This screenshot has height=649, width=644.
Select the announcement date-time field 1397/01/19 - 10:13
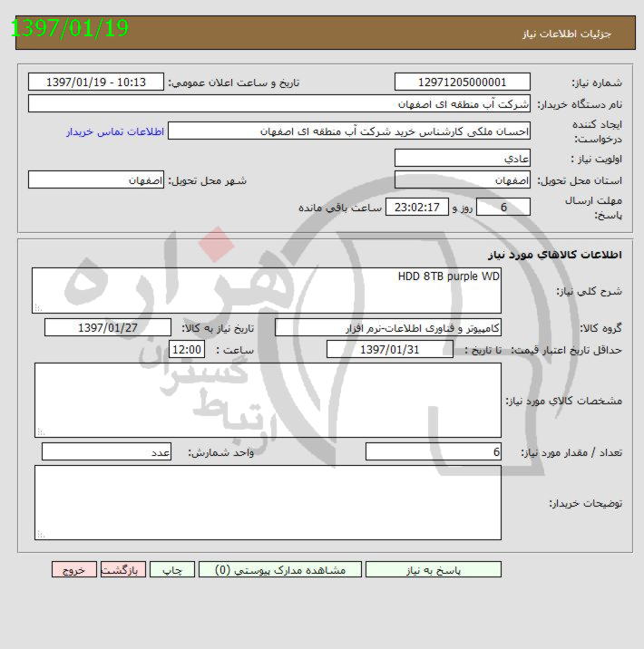tap(96, 82)
